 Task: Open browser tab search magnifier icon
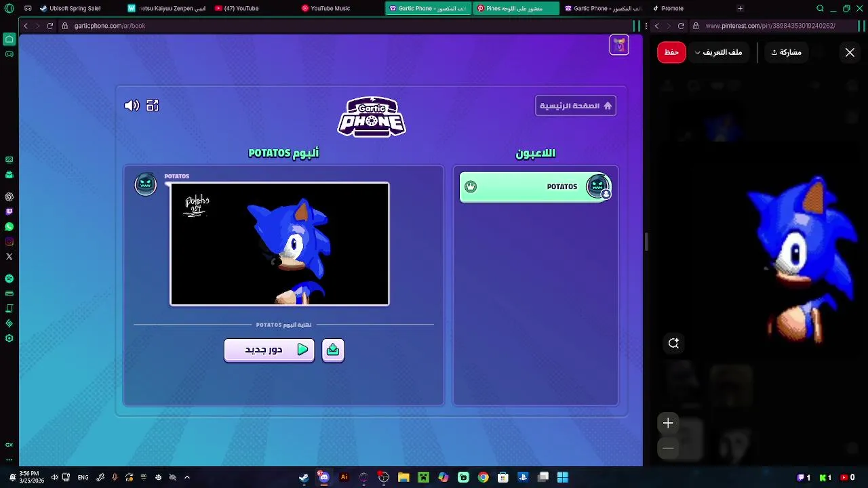(x=820, y=9)
